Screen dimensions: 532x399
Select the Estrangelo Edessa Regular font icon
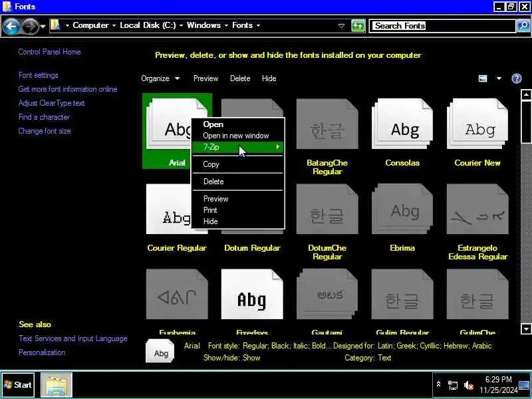pos(477,209)
